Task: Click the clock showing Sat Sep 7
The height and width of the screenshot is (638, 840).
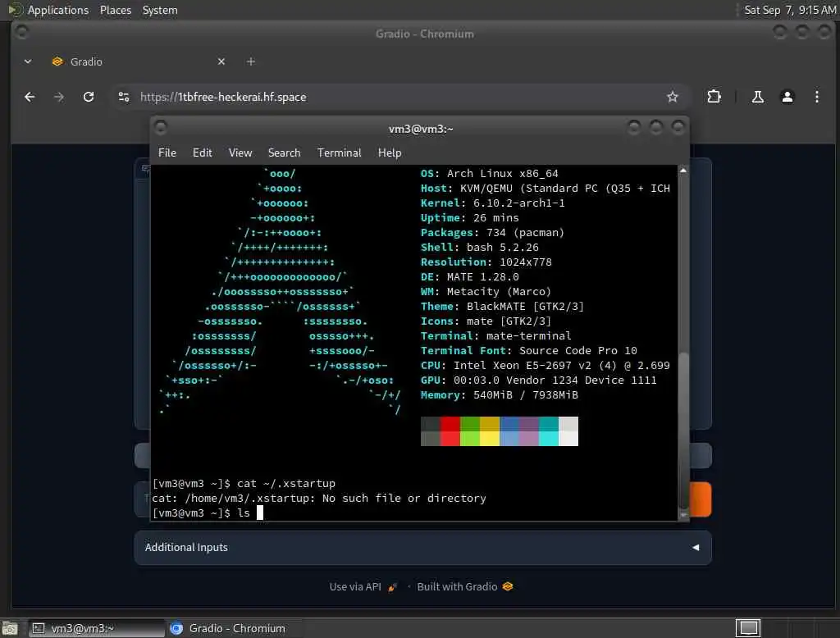Action: pos(790,10)
